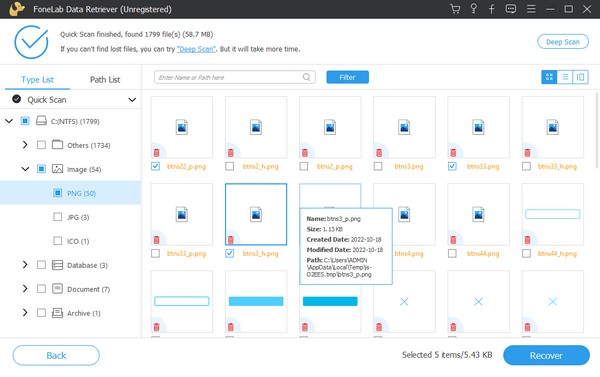Click the Filter button
Viewport: 600px width, 377px height.
tap(347, 77)
